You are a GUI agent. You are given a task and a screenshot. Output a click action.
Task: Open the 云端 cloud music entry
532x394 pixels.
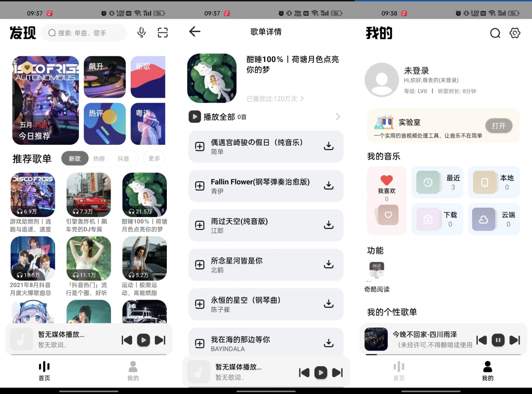(x=494, y=219)
